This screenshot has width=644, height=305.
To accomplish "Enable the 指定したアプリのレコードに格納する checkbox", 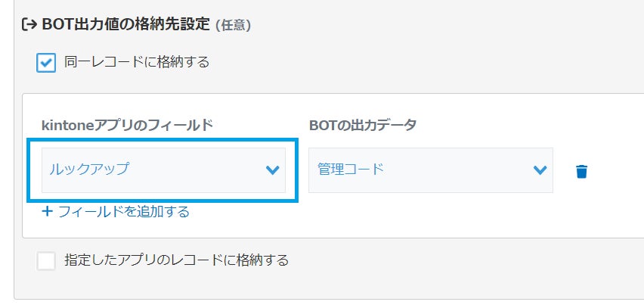I will click(46, 261).
